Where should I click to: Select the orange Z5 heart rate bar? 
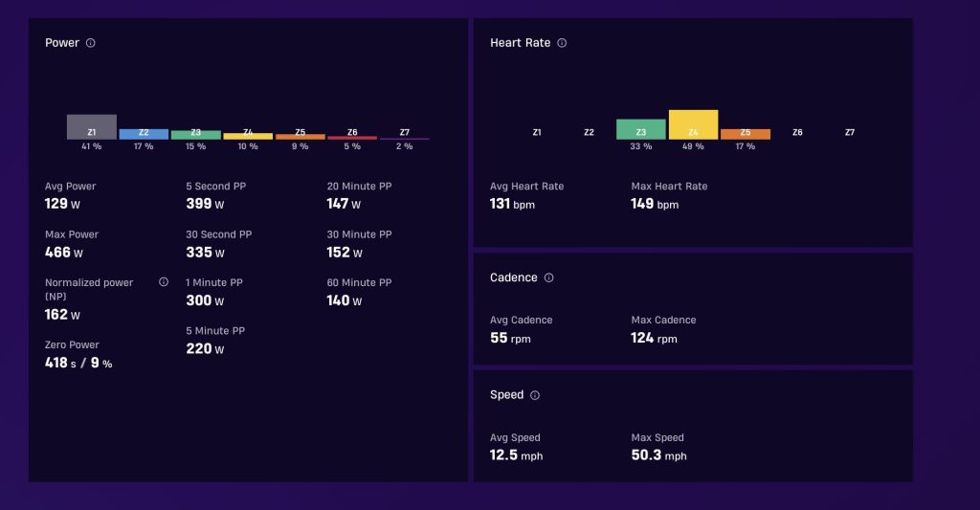point(746,134)
